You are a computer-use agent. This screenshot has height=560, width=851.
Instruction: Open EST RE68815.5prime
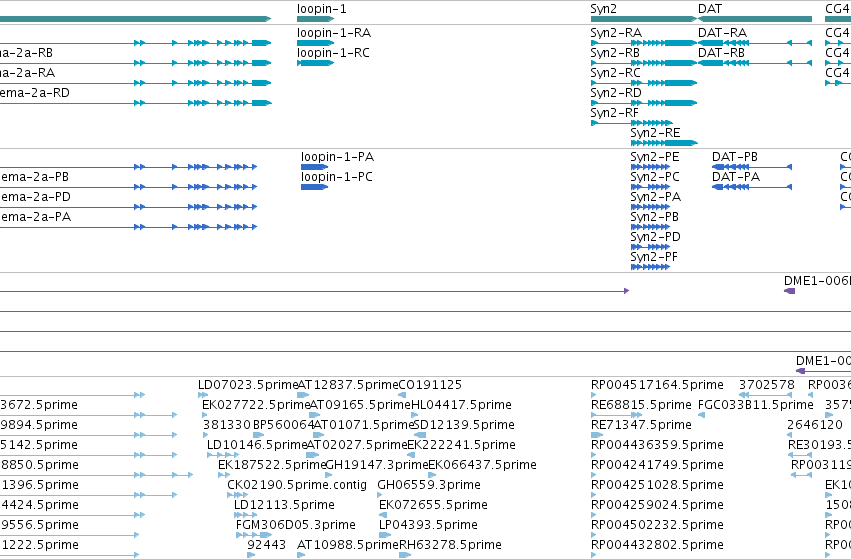tap(641, 405)
